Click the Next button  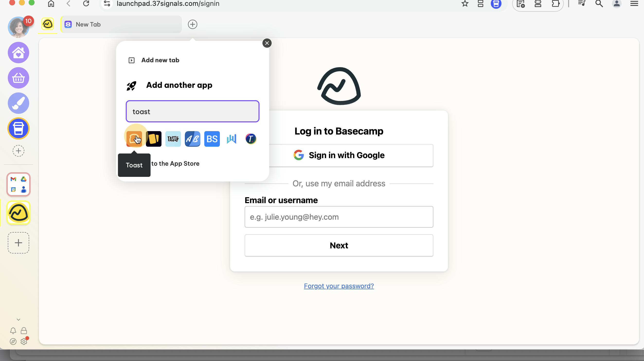point(339,245)
